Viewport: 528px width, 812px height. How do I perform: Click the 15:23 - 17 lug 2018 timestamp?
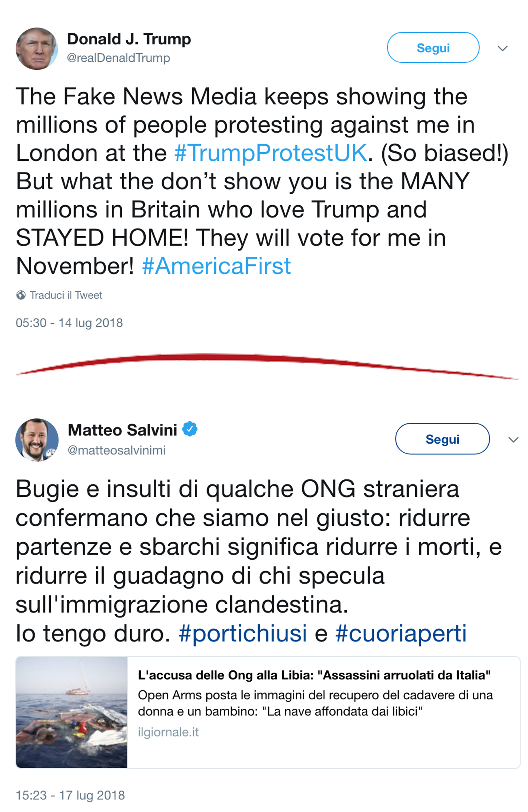pos(70,795)
